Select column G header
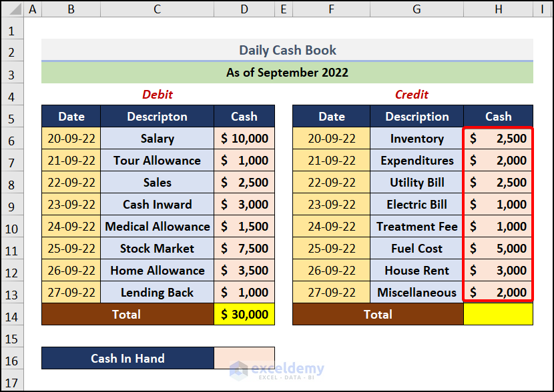 [417, 9]
